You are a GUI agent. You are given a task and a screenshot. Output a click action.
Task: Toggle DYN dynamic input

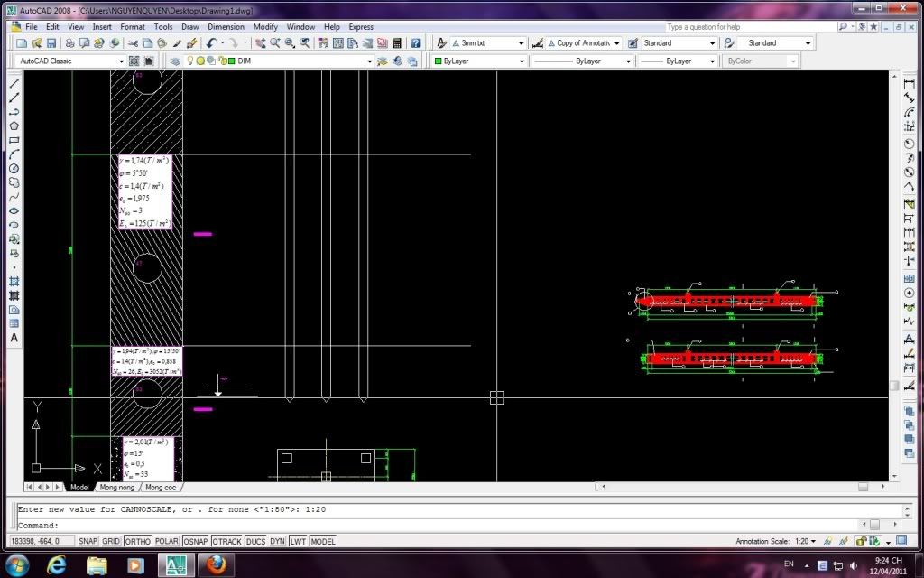tap(278, 542)
